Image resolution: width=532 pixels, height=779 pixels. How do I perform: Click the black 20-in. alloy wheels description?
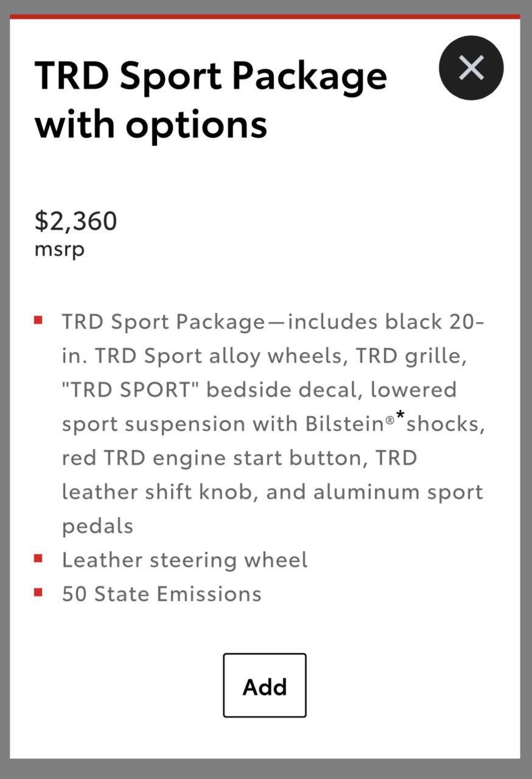click(x=273, y=338)
